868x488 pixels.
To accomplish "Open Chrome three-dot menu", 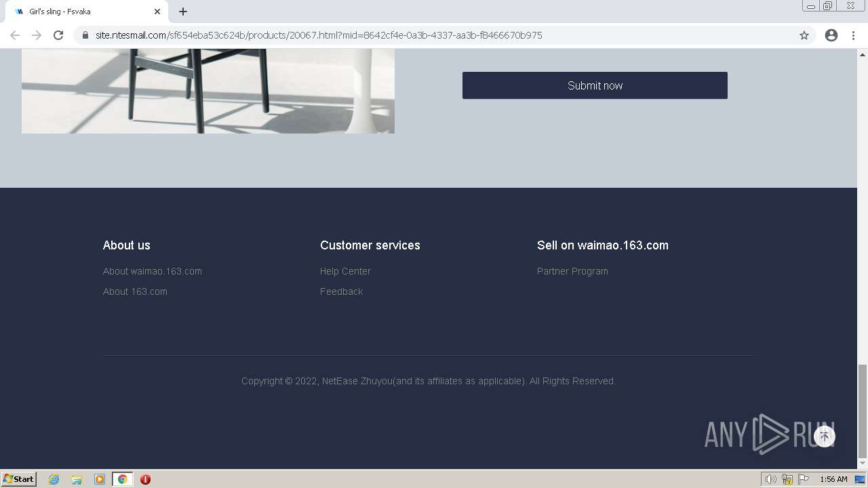I will tap(853, 35).
